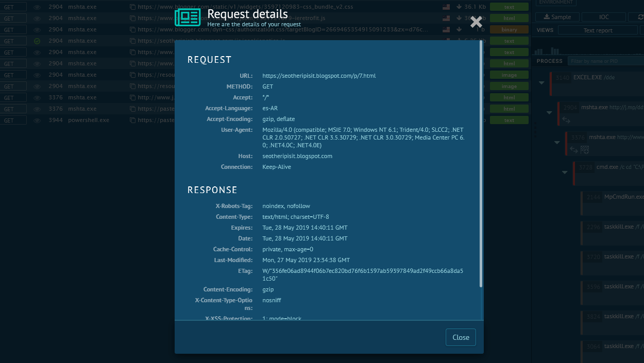Select the MpCmdRun.exe process 2144
Screen dimensions: 644x363
(613, 203)
